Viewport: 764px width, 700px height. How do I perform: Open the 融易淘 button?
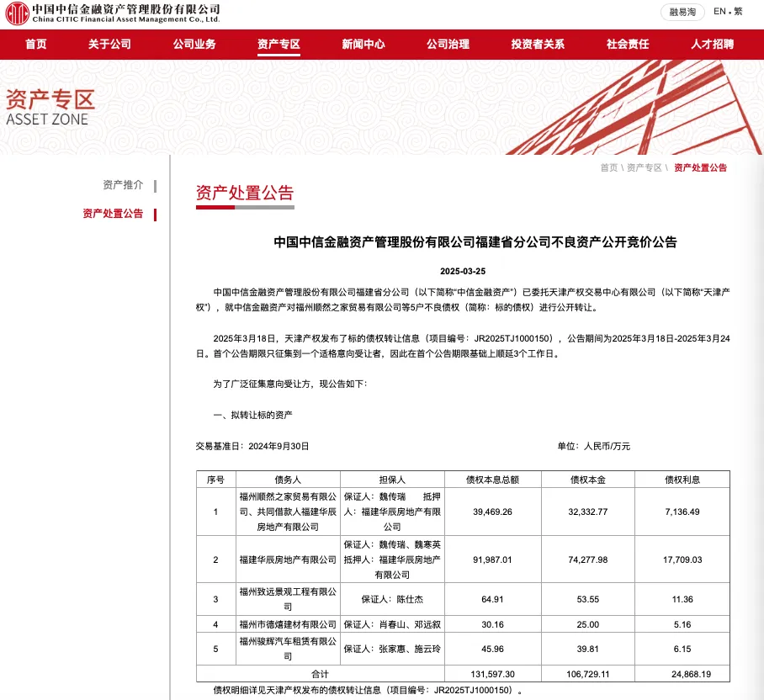tap(682, 12)
